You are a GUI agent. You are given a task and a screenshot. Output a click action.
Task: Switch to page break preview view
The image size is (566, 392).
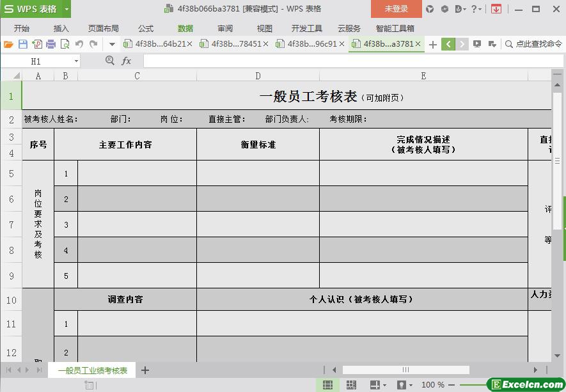tap(351, 385)
